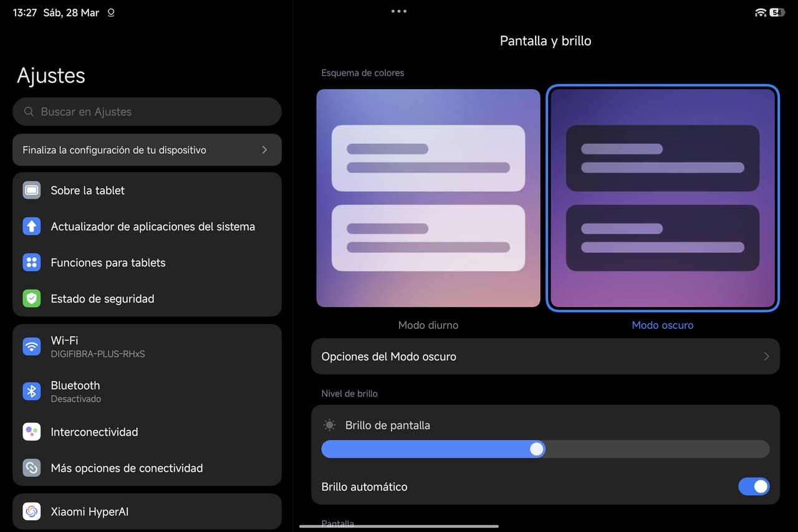Open the three-dot window menu at top
The width and height of the screenshot is (798, 532).
[398, 11]
